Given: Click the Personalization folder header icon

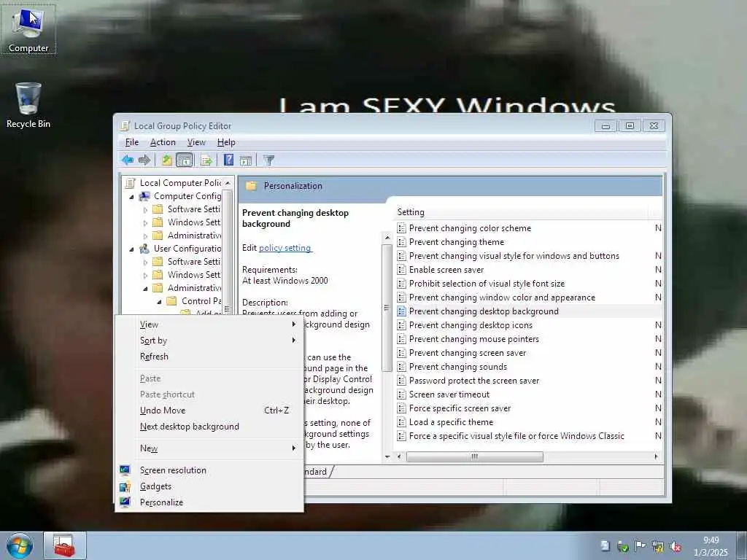Looking at the screenshot, I should [x=251, y=186].
